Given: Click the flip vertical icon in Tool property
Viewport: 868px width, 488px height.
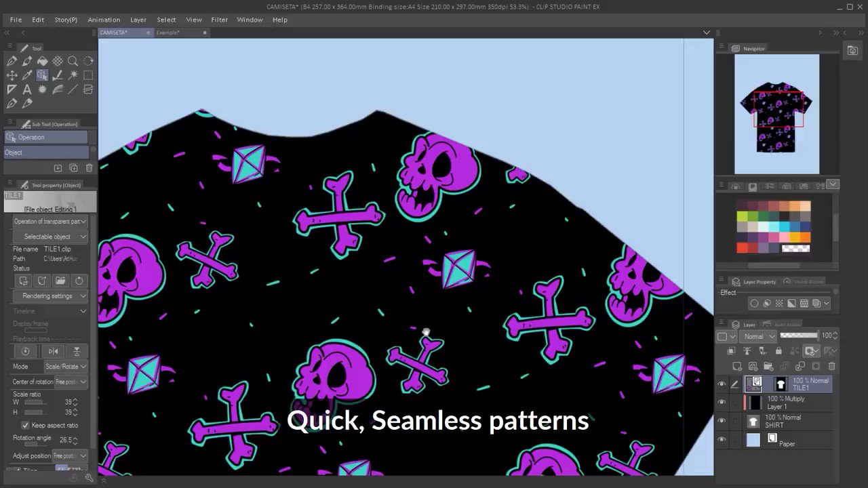Looking at the screenshot, I should (77, 351).
